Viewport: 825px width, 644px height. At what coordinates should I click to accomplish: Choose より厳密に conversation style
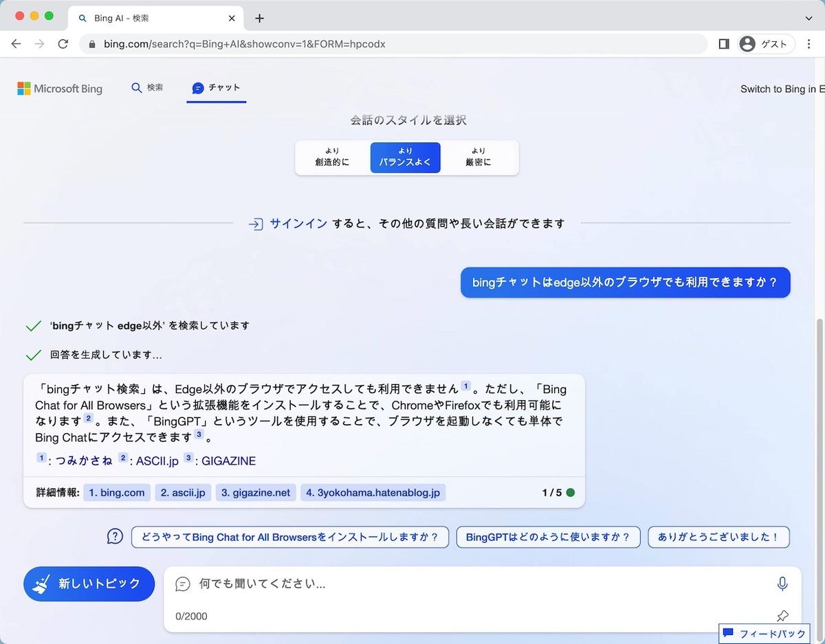pos(478,157)
